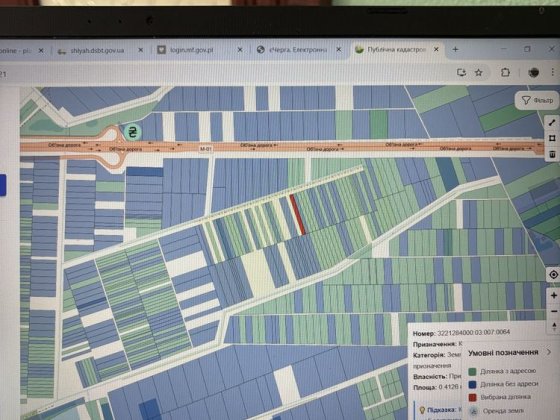This screenshot has height=420, width=560.
Task: Open the Фільтр filter button
Action: tap(537, 101)
